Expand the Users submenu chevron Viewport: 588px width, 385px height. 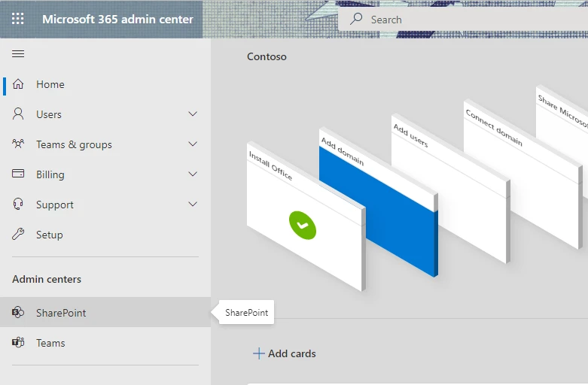[x=193, y=114]
